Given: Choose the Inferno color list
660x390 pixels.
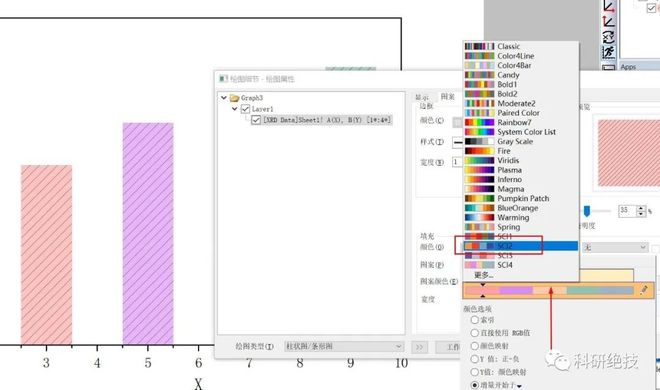Looking at the screenshot, I should (521, 180).
